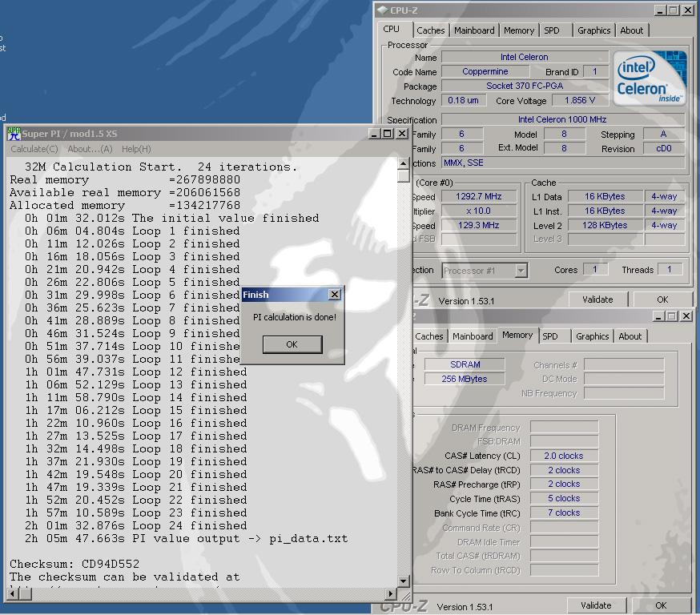
Task: Click the Intel Celeron inside logo
Action: (650, 78)
